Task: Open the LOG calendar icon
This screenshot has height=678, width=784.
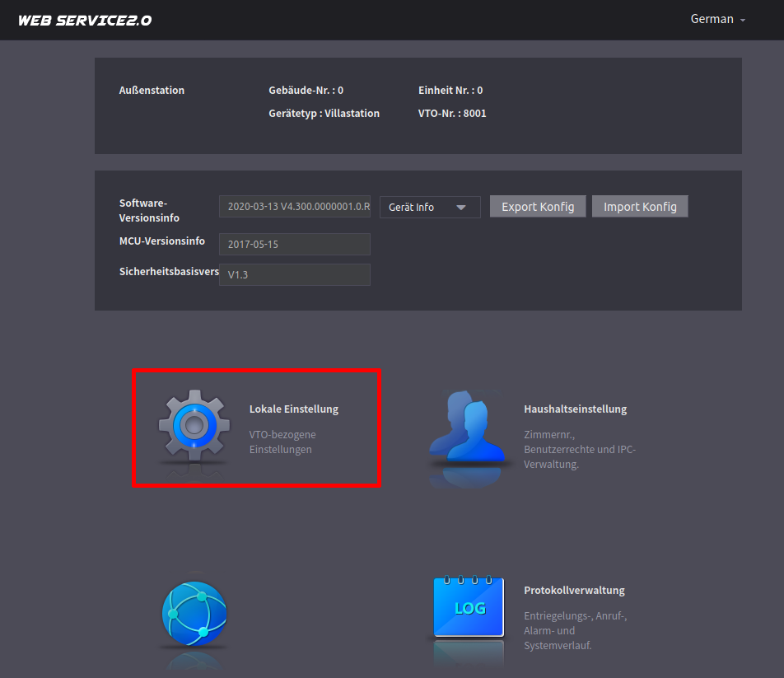Action: pos(469,606)
